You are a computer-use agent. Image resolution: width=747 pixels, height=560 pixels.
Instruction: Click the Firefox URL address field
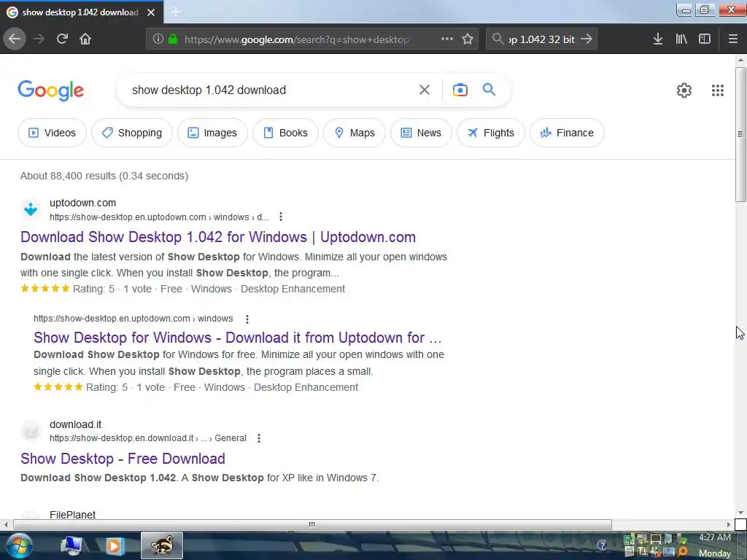[x=305, y=39]
